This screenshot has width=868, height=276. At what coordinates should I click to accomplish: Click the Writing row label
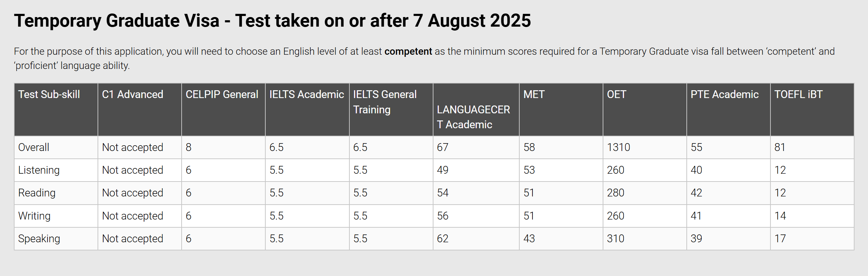click(34, 216)
